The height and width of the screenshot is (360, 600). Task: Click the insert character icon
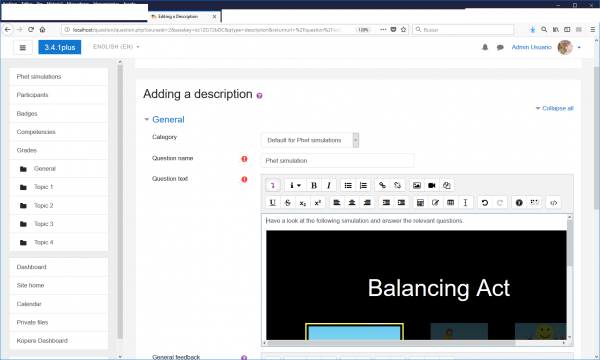click(435, 203)
